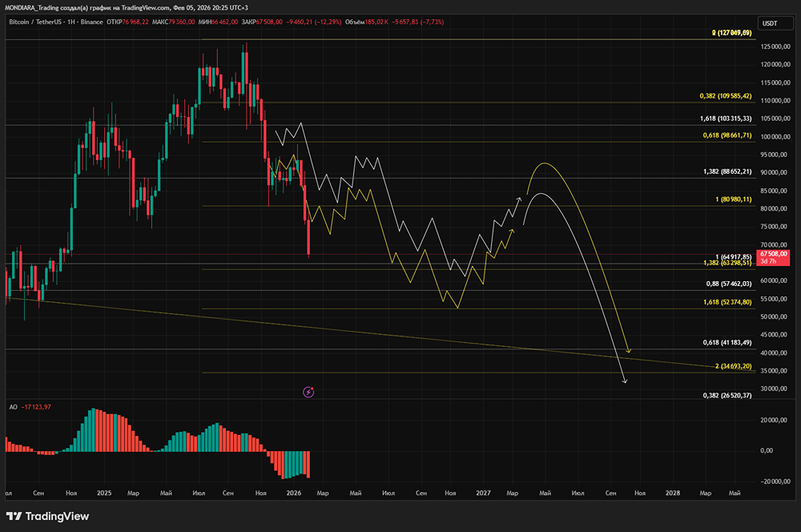
Task: Click 85 000,00 on the price scale
Action: [x=775, y=191]
